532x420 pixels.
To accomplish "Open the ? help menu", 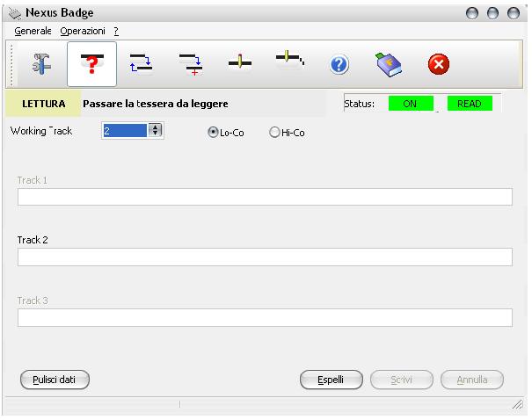I will click(116, 31).
